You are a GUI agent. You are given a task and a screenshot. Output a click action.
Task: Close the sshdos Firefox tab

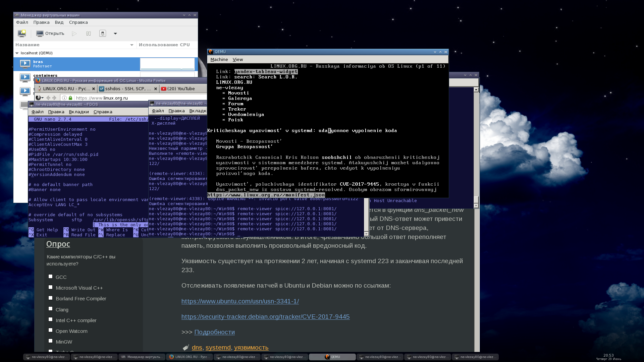[x=156, y=89]
